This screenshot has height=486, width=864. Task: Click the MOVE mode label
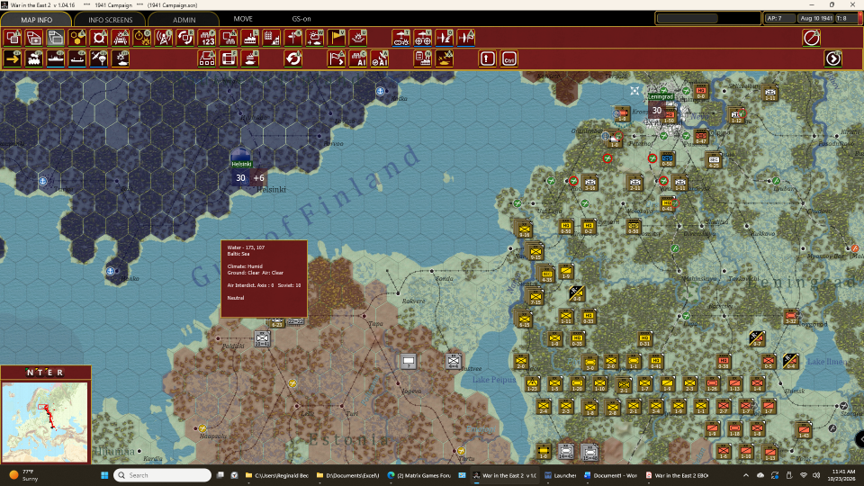coord(243,19)
